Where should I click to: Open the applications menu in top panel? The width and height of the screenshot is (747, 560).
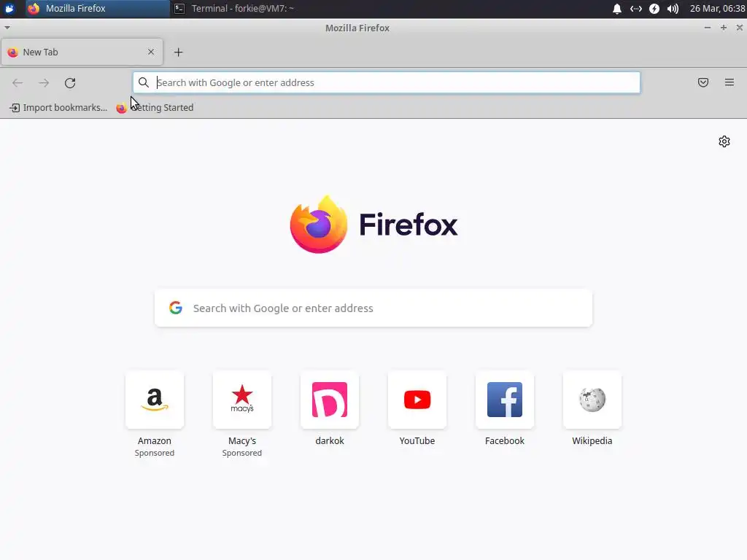point(9,9)
